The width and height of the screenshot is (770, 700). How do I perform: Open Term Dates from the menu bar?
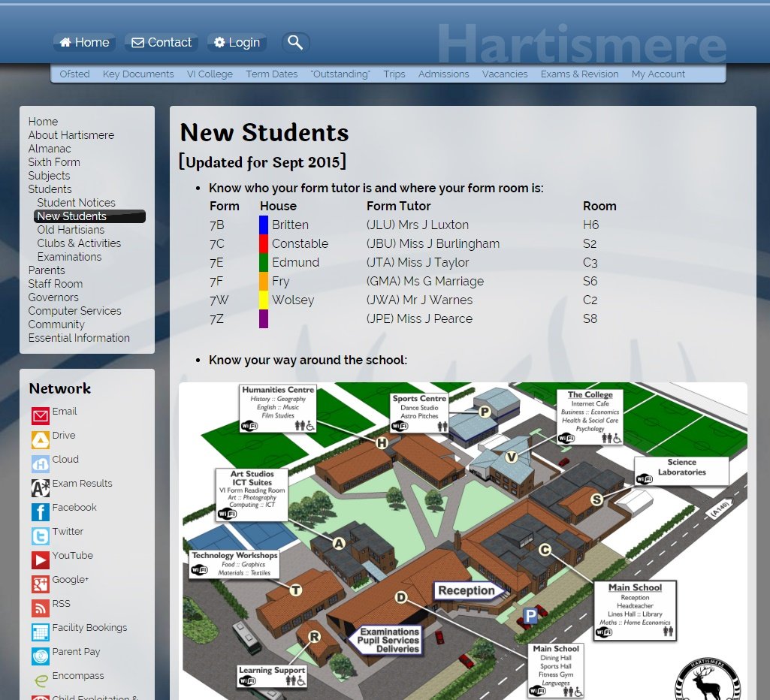click(x=271, y=74)
